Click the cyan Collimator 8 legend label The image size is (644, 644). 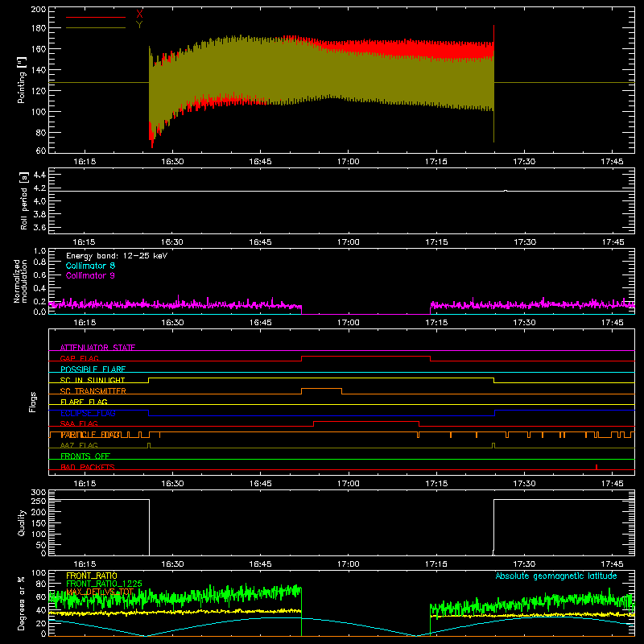pyautogui.click(x=90, y=266)
